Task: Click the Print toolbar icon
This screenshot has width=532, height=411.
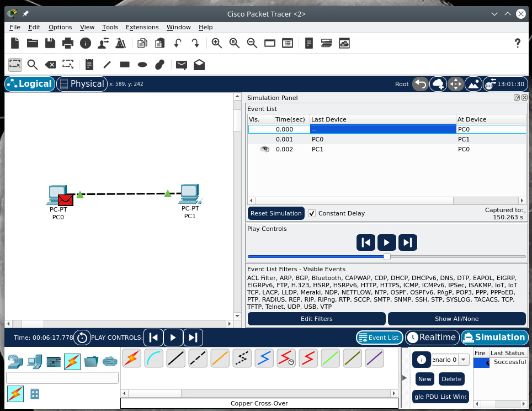Action: click(67, 43)
